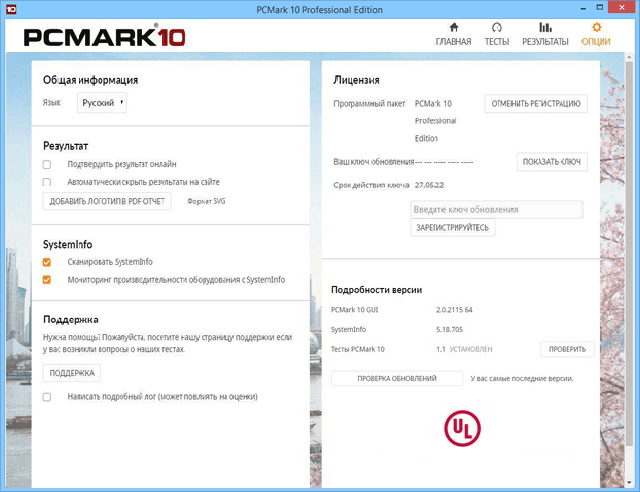Image resolution: width=640 pixels, height=492 pixels.
Task: Expand the Язык language dropdown
Action: click(103, 102)
